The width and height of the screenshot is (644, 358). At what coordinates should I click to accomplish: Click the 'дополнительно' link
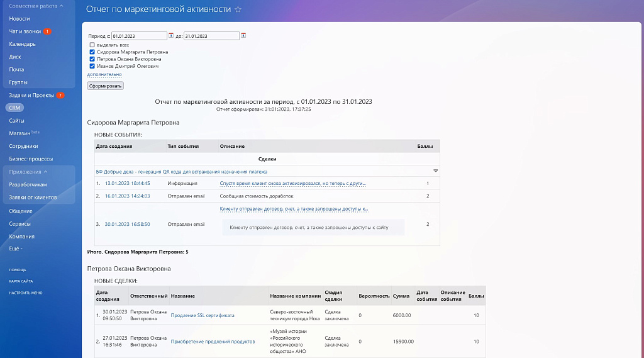(x=104, y=74)
